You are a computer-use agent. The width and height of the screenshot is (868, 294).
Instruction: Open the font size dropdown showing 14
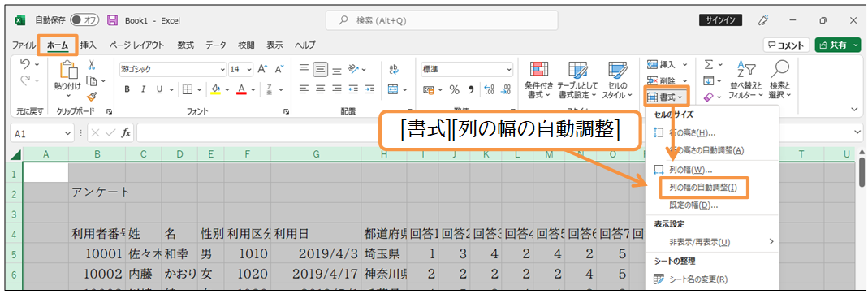click(249, 70)
